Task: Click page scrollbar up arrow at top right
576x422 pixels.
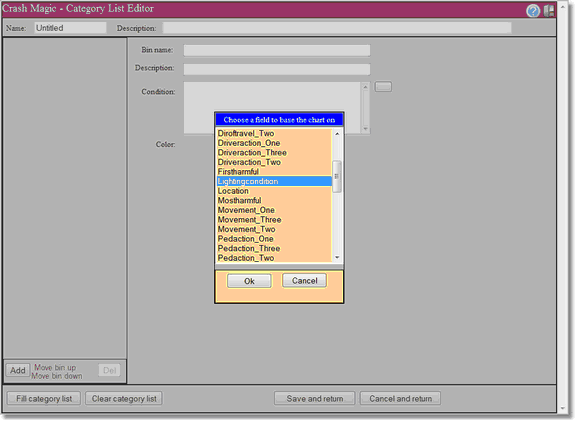Action: tap(562, 6)
